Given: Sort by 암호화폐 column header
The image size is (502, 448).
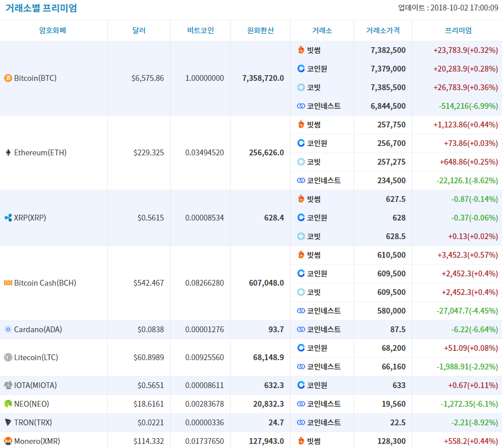Looking at the screenshot, I should coord(52,30).
